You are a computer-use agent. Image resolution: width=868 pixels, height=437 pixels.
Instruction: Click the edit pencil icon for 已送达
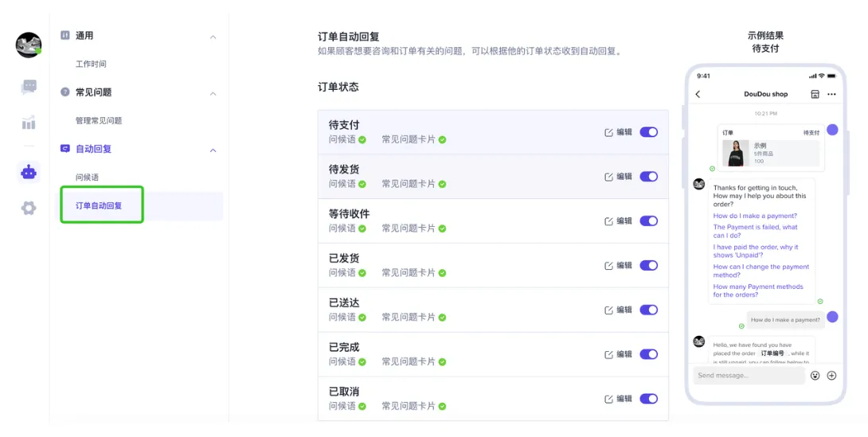pos(608,310)
